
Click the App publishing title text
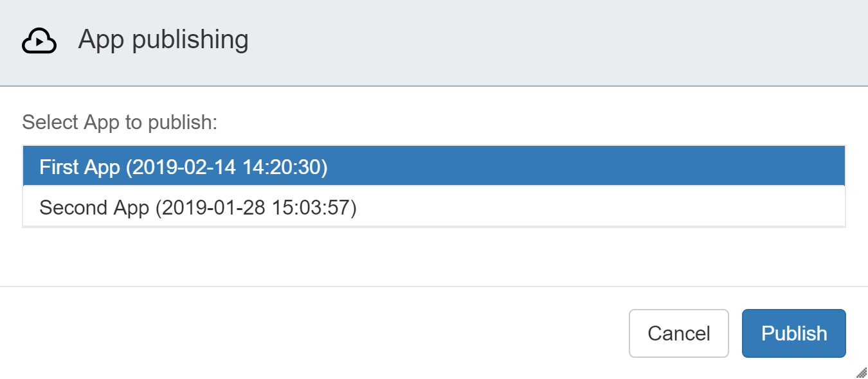[x=163, y=40]
